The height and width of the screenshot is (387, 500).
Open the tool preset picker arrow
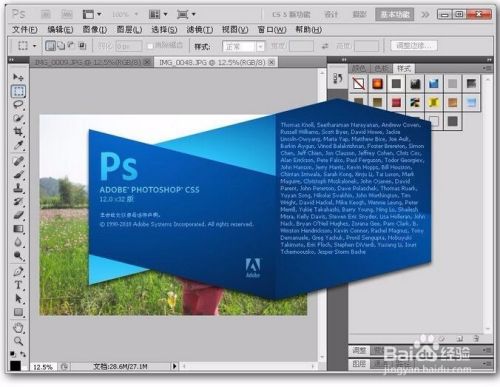pyautogui.click(x=34, y=46)
